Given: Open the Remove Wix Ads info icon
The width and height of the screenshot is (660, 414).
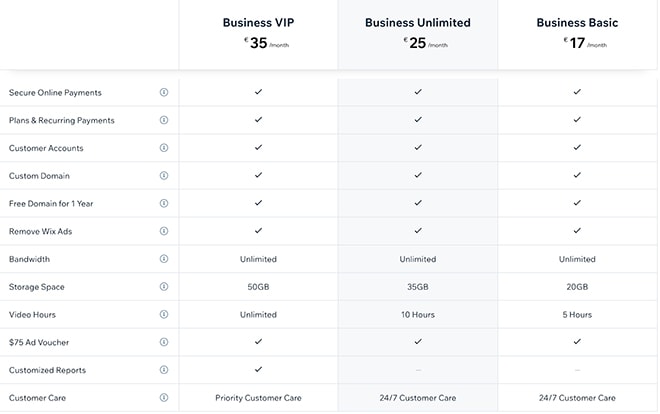Looking at the screenshot, I should pos(164,231).
